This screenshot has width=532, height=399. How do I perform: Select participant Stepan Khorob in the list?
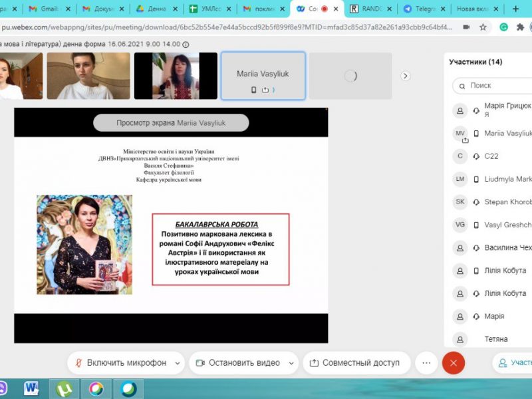click(x=507, y=201)
